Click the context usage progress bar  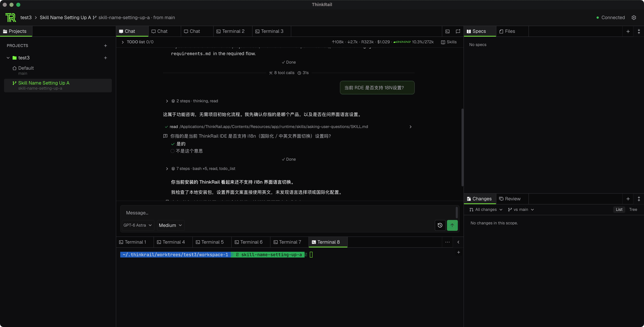(x=402, y=42)
